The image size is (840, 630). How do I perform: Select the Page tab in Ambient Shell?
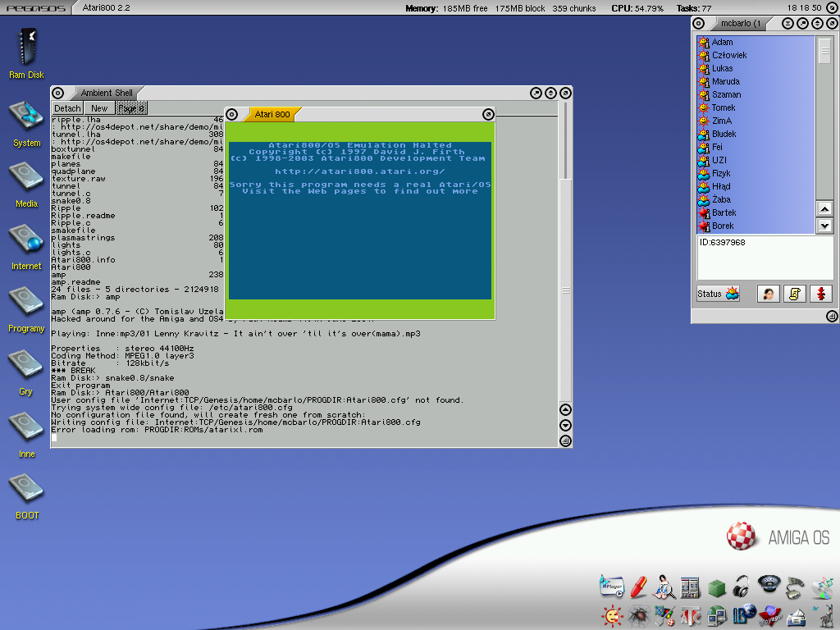click(x=131, y=108)
